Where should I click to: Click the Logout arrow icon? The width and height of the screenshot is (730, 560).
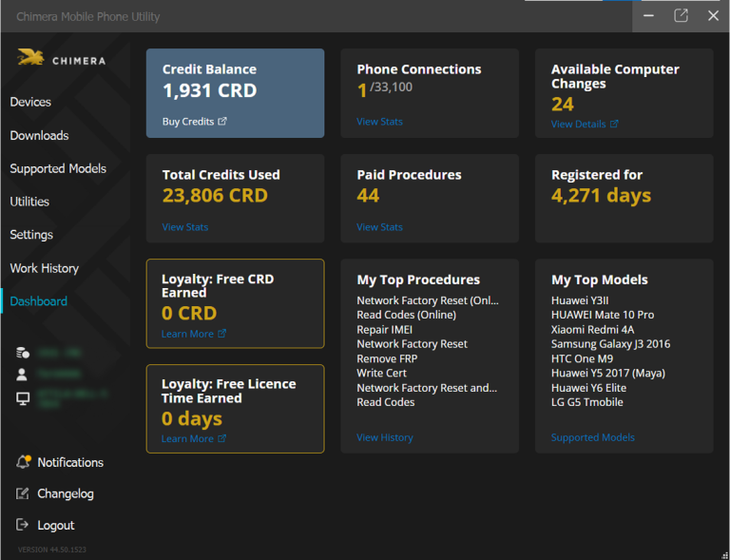(24, 525)
